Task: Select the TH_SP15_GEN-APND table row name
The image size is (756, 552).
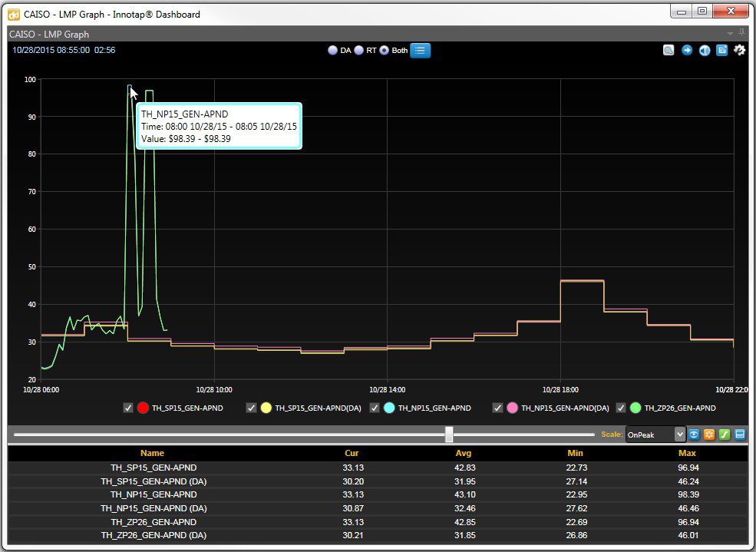Action: coord(154,468)
